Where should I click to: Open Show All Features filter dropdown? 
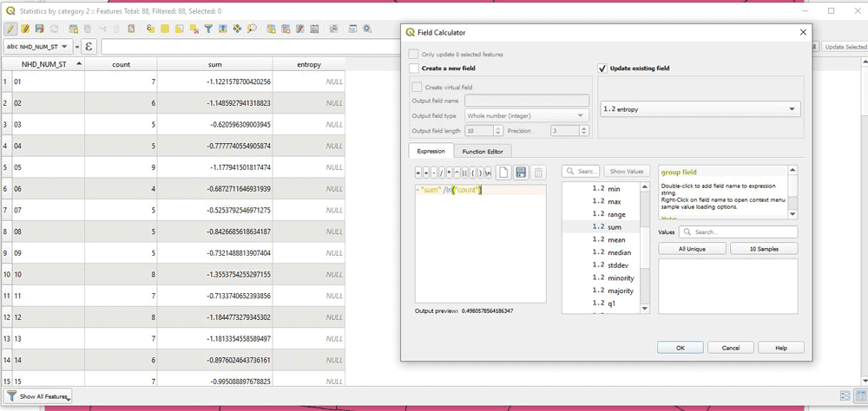click(x=37, y=396)
